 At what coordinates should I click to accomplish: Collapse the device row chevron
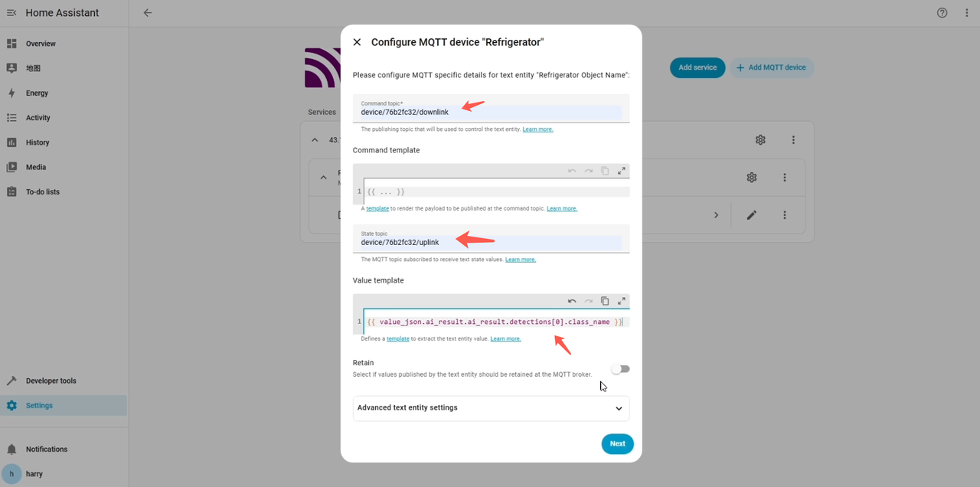[323, 178]
